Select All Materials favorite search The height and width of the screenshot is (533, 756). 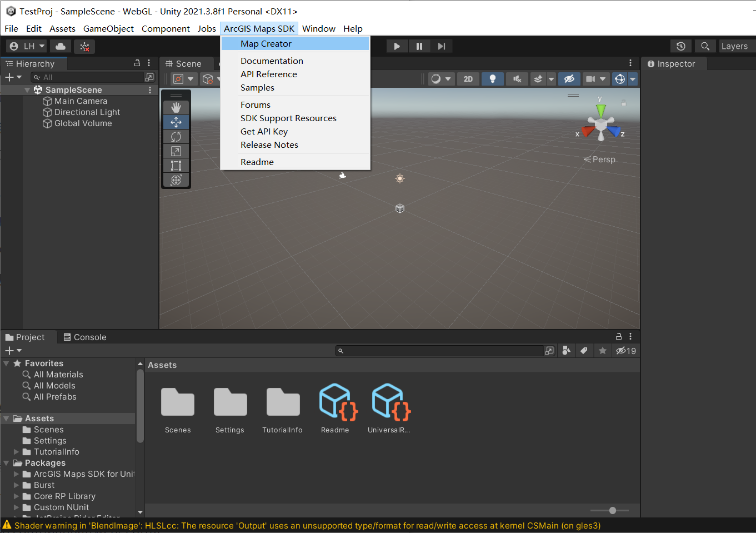point(58,375)
